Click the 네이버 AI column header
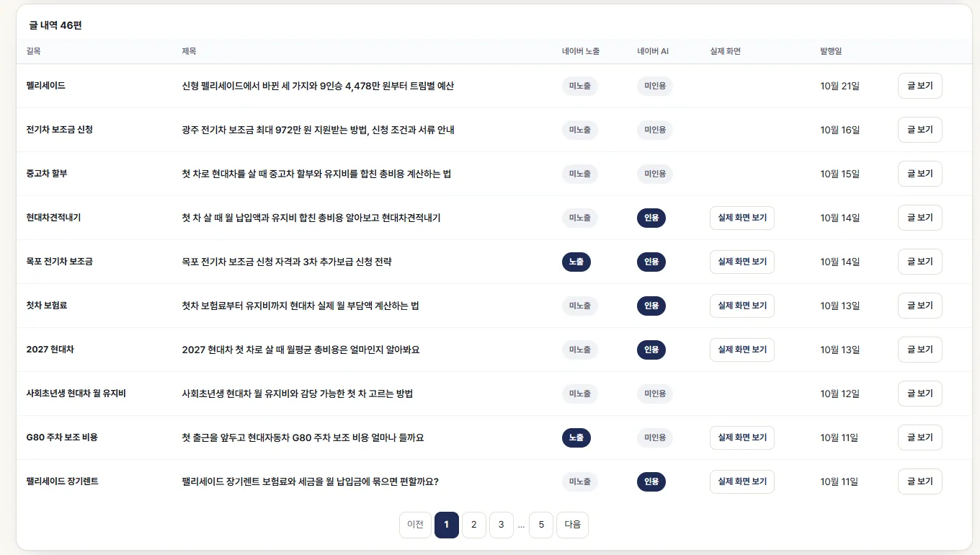The width and height of the screenshot is (980, 555). 653,51
